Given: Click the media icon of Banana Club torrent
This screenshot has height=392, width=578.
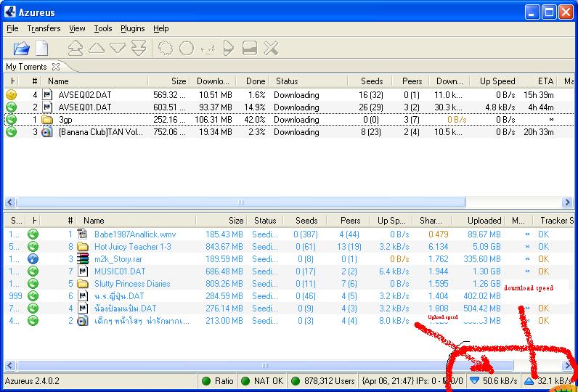Looking at the screenshot, I should click(x=47, y=132).
